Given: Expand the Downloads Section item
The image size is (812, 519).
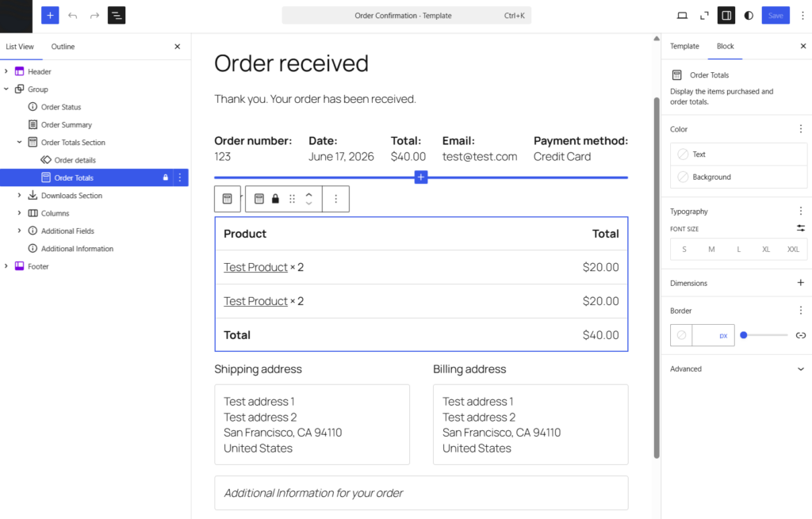Looking at the screenshot, I should 19,196.
